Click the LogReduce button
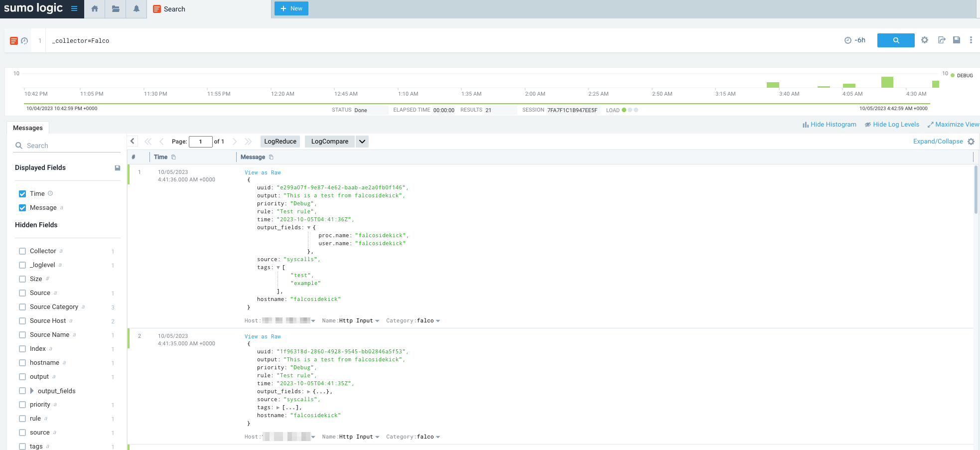Image resolution: width=980 pixels, height=450 pixels. click(x=280, y=142)
